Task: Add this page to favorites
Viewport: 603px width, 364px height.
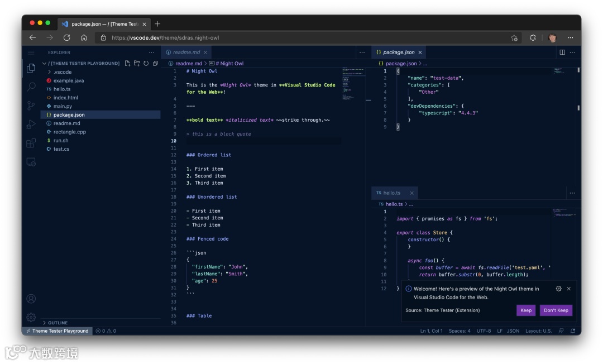Action: point(514,37)
